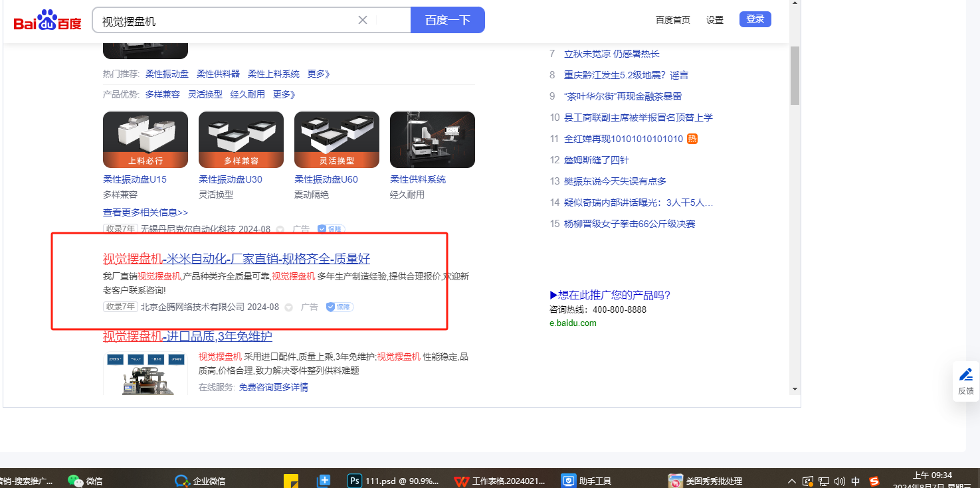Viewport: 980px width, 488px height.
Task: Open hot search 重庆黔江发生5.2级地震?谣言
Action: pos(627,75)
